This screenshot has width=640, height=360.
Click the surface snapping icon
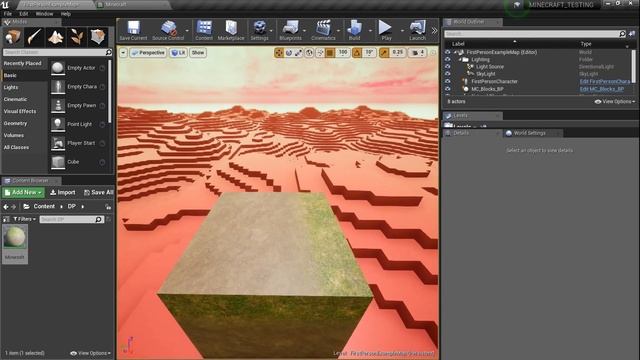(x=320, y=53)
